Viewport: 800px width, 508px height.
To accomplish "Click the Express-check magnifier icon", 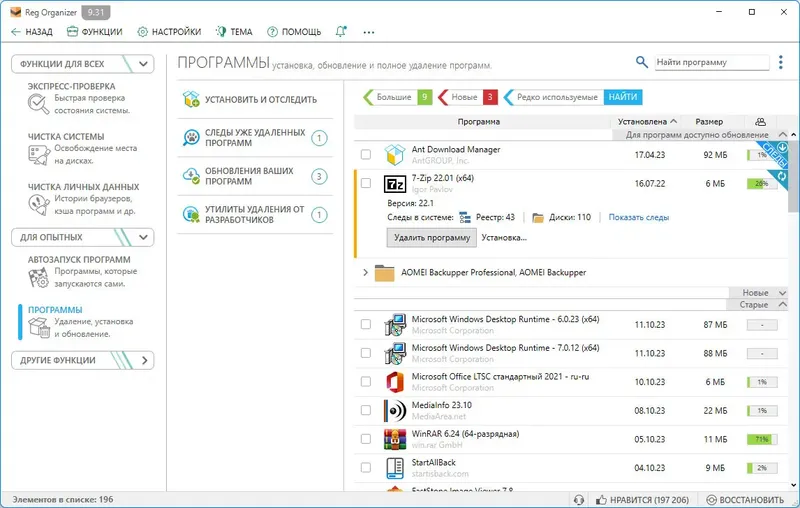I will tap(38, 104).
